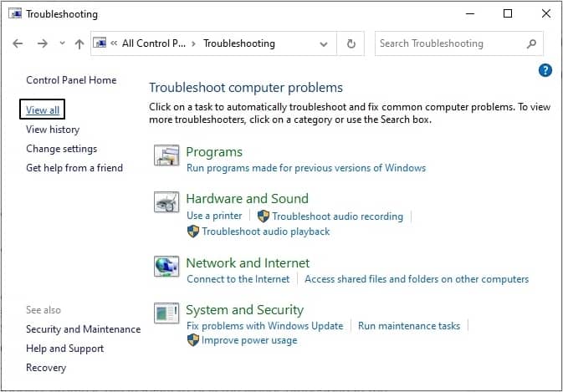Refresh the Troubleshooting page
Viewport: 563px width, 392px height.
tap(351, 43)
